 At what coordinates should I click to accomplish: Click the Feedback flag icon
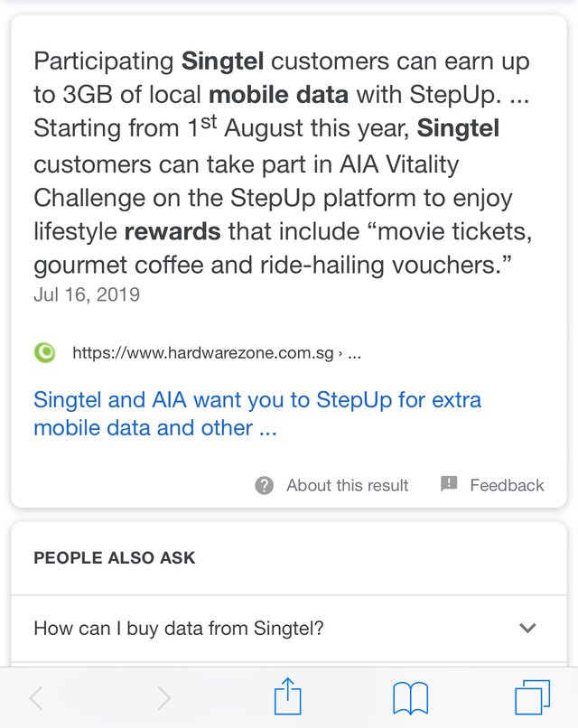pos(449,484)
